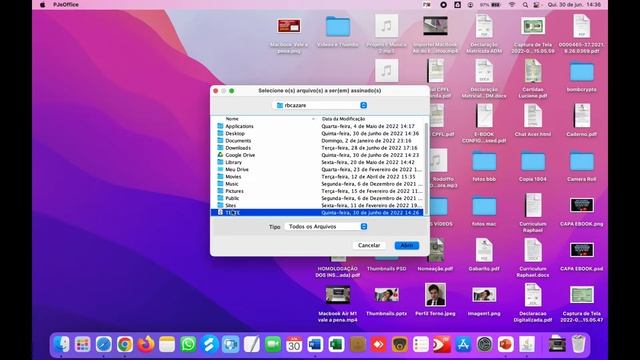
Task: Click the blue Abrir button
Action: pos(407,245)
